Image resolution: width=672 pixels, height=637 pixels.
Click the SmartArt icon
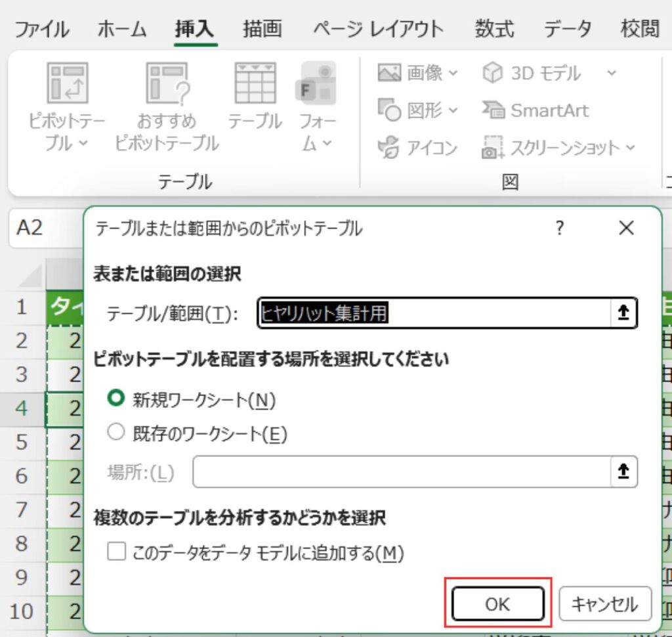coord(493,110)
